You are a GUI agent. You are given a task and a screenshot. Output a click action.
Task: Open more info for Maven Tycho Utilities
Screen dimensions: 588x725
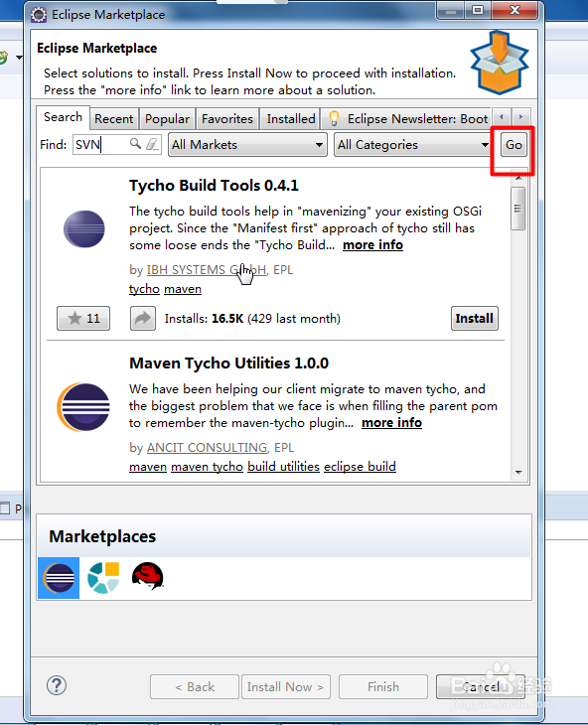391,423
